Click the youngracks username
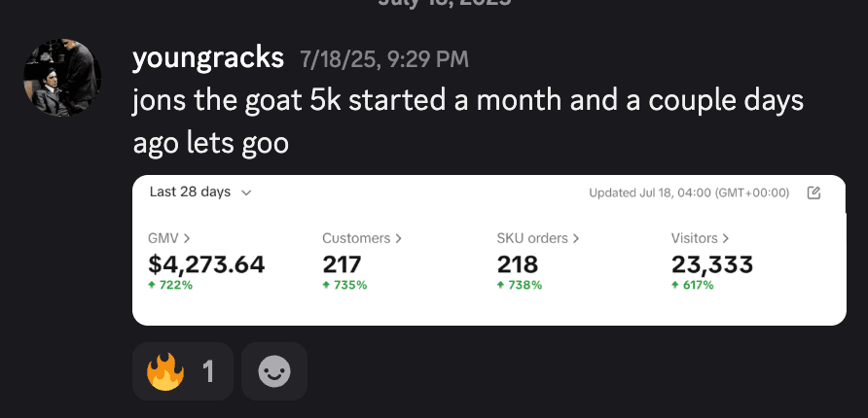 click(207, 58)
